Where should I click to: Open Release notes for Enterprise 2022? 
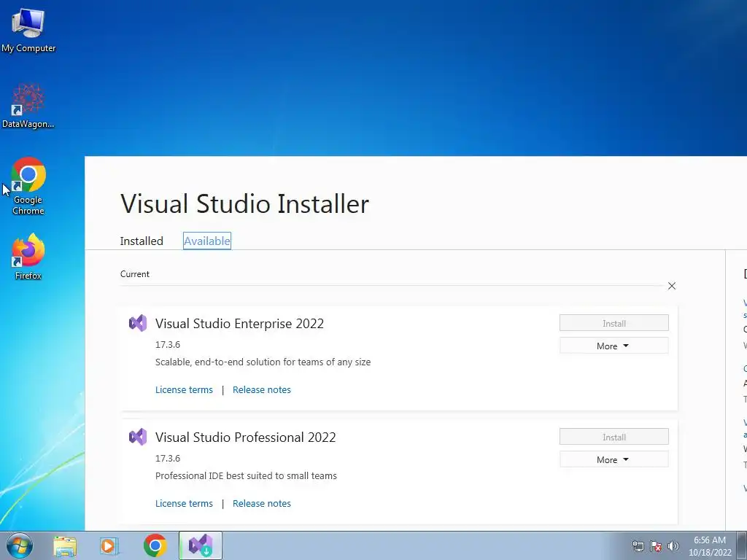click(262, 389)
